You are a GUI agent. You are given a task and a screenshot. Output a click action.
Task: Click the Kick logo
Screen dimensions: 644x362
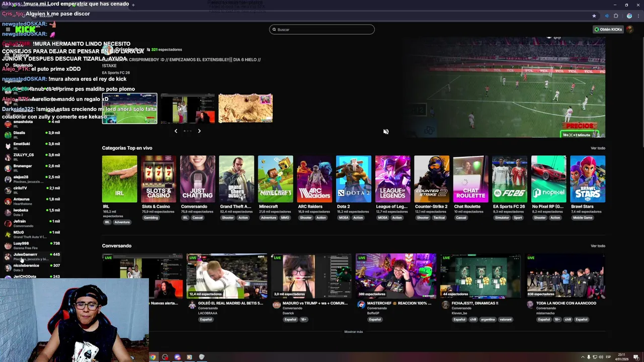click(25, 29)
